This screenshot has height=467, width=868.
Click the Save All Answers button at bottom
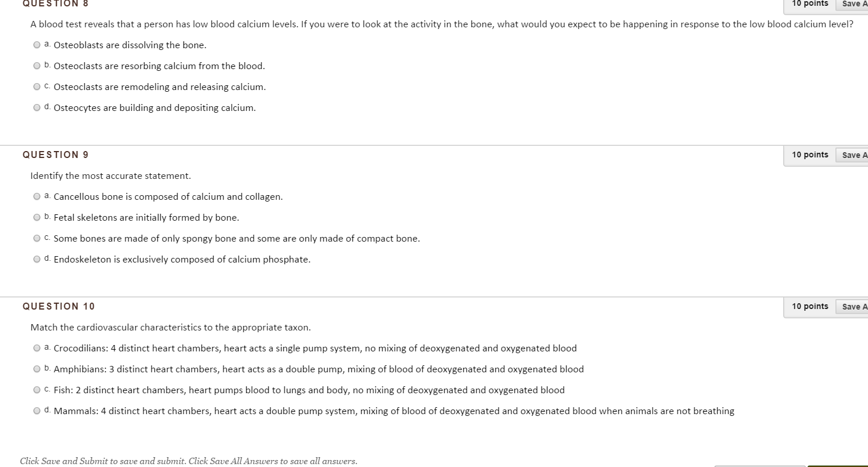pyautogui.click(x=761, y=465)
